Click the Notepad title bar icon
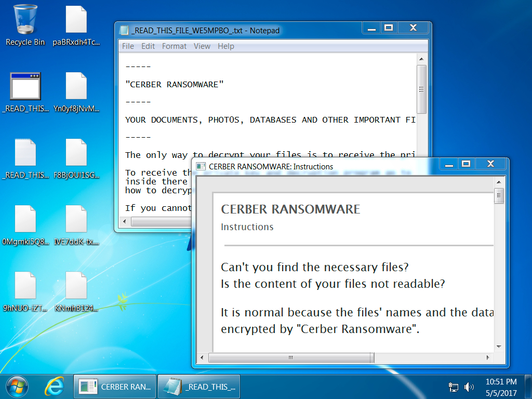Image resolution: width=532 pixels, height=399 pixels. point(124,31)
